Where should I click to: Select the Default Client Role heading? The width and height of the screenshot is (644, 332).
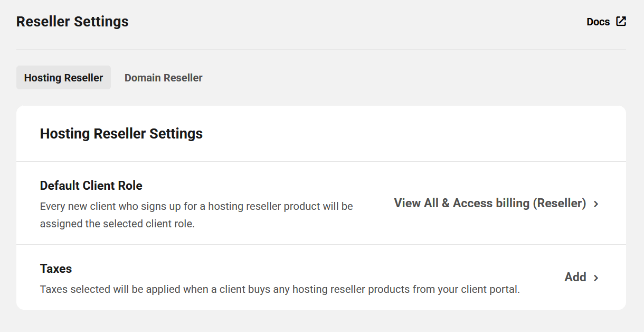(x=91, y=186)
